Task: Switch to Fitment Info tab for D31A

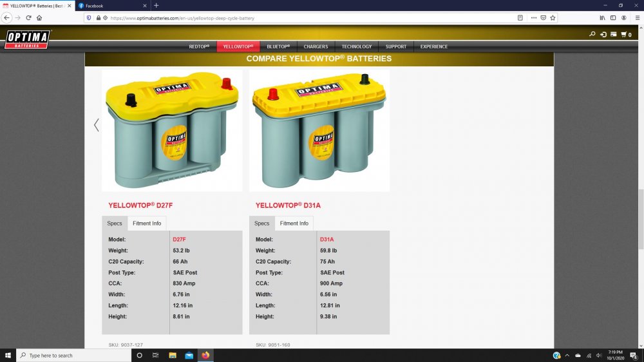Action: coord(294,224)
